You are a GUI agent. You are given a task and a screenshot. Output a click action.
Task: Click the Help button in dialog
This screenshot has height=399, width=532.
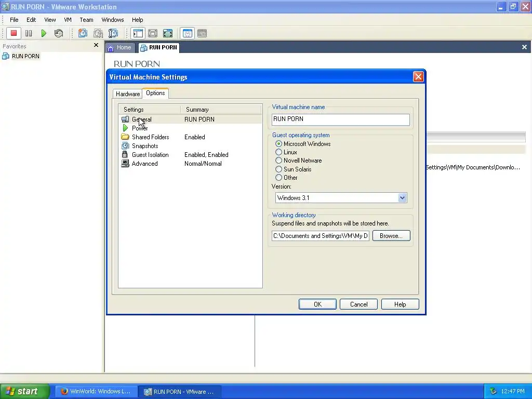coord(400,304)
